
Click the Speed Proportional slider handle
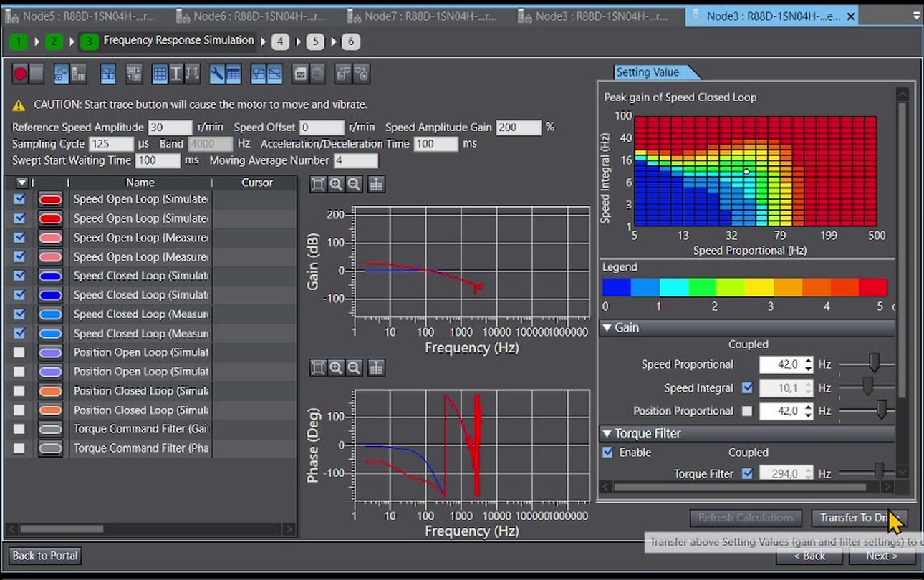pos(874,363)
